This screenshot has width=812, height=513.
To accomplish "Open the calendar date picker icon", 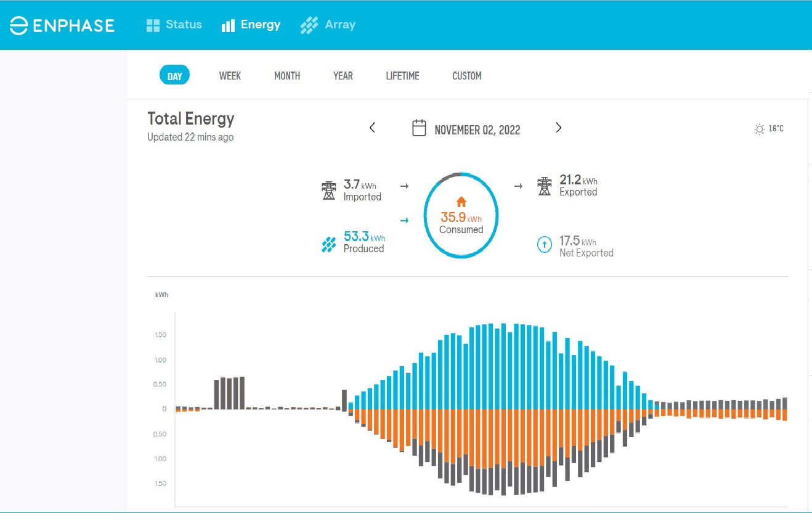I will [x=419, y=128].
